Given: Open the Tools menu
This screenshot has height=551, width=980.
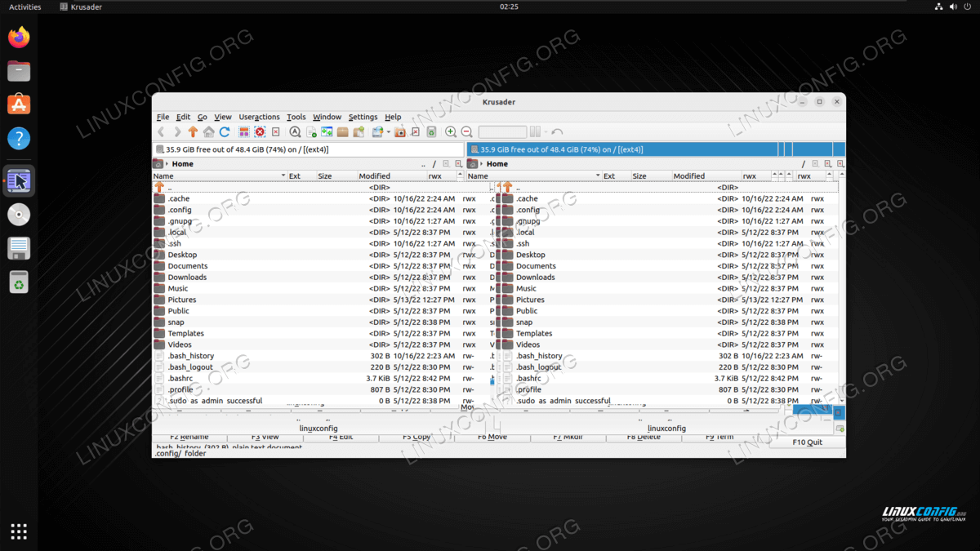Looking at the screenshot, I should point(296,117).
